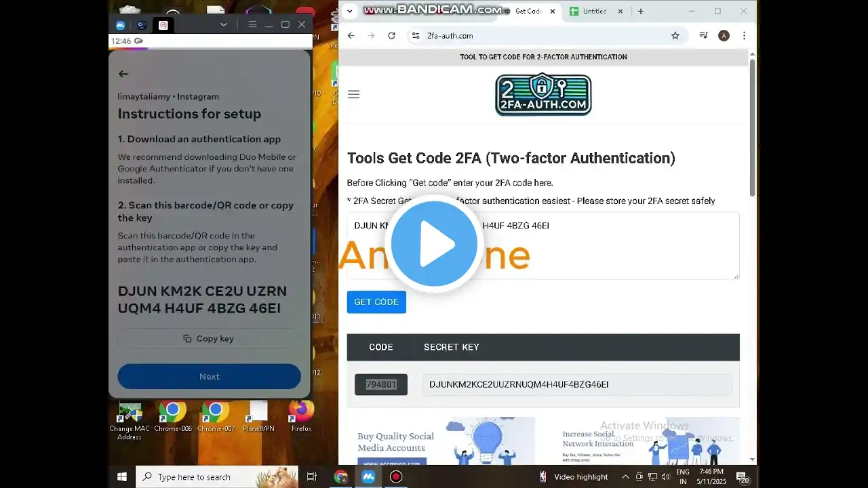Open the Windows Start menu
The width and height of the screenshot is (868, 488).
point(122,477)
